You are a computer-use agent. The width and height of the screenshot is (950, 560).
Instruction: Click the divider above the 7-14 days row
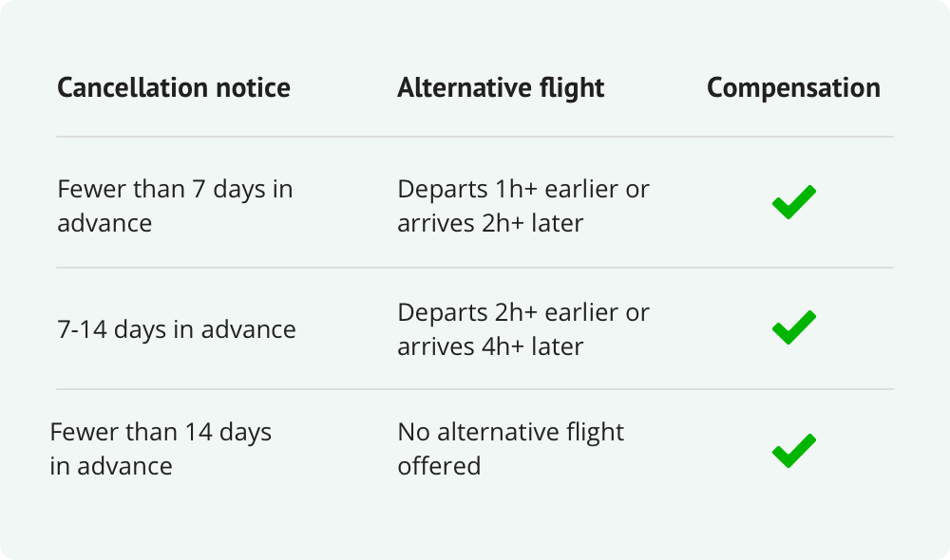pos(475,268)
